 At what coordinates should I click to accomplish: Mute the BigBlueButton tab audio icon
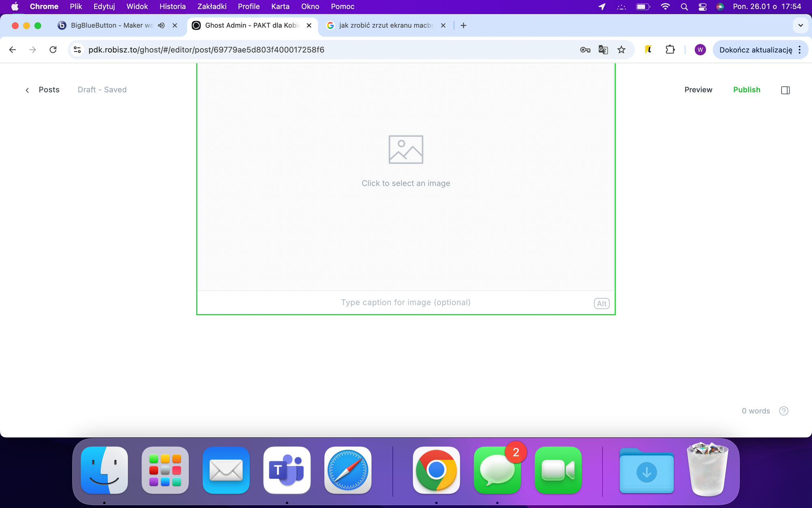(161, 25)
